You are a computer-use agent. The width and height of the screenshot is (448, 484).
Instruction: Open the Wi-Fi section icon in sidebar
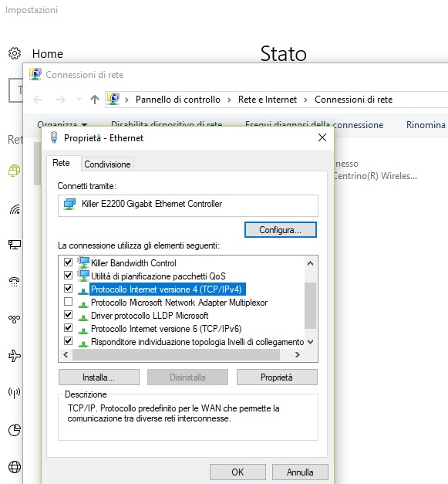pyautogui.click(x=15, y=209)
